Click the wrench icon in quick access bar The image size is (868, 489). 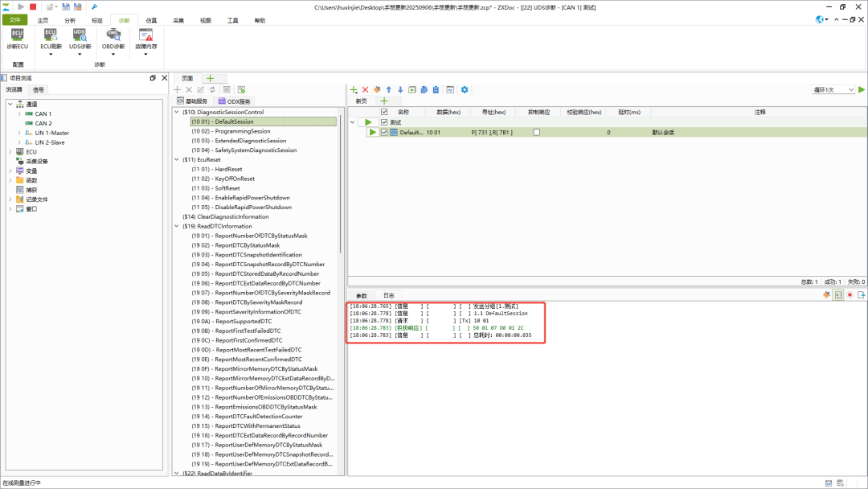94,6
